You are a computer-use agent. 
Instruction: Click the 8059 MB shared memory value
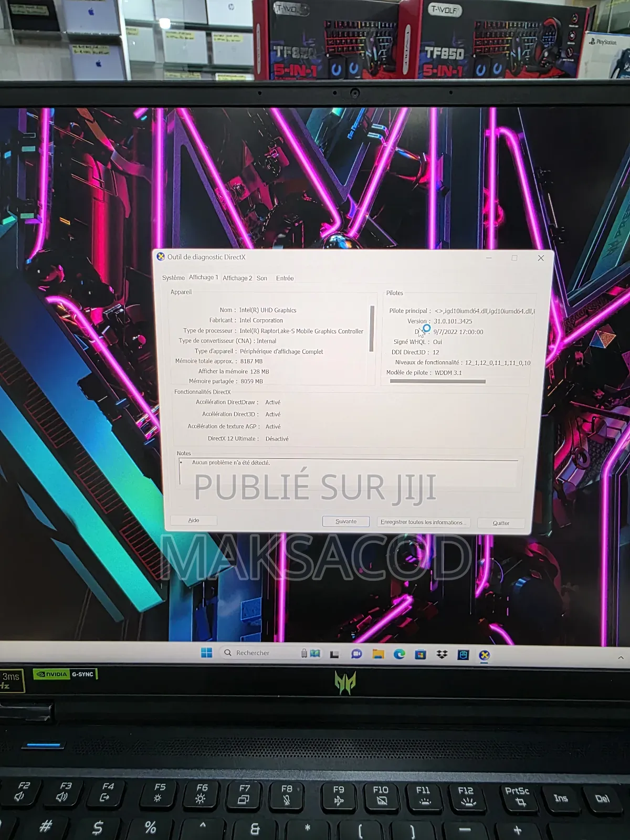pyautogui.click(x=251, y=382)
